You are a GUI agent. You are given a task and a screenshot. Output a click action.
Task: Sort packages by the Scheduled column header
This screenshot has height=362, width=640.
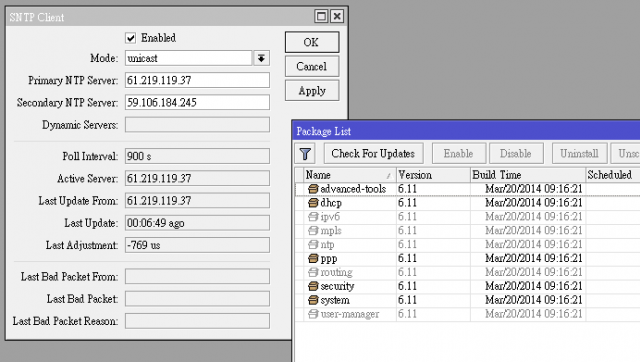613,175
